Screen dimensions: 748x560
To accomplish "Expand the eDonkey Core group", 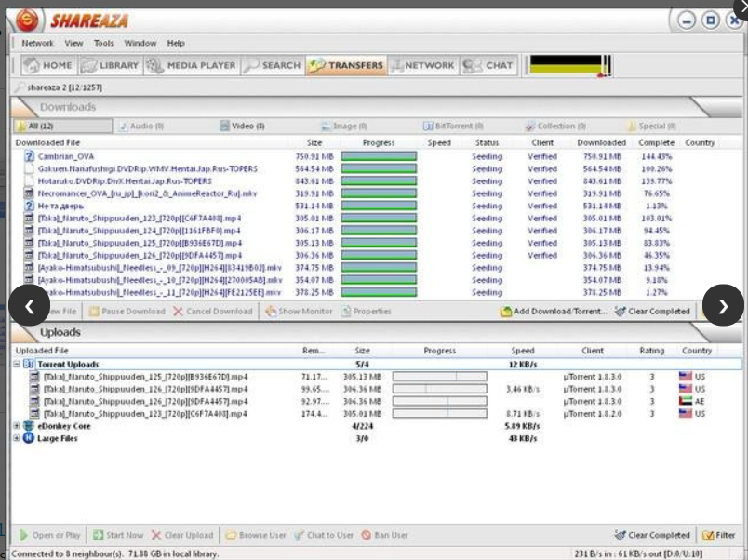I will click(x=17, y=426).
